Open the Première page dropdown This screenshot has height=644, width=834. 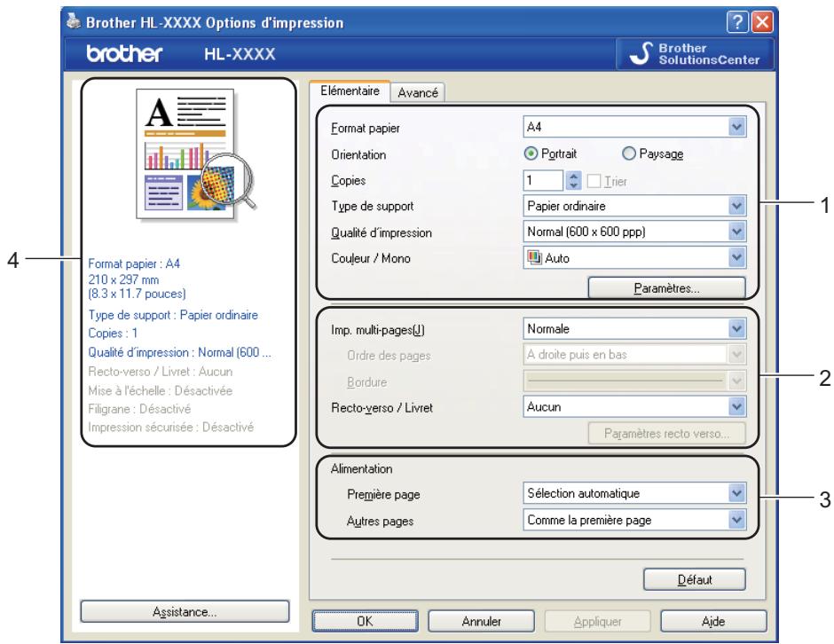[x=634, y=493]
